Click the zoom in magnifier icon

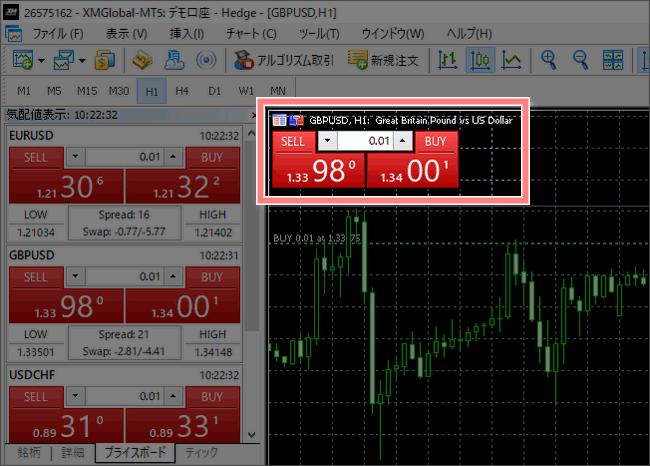click(548, 60)
